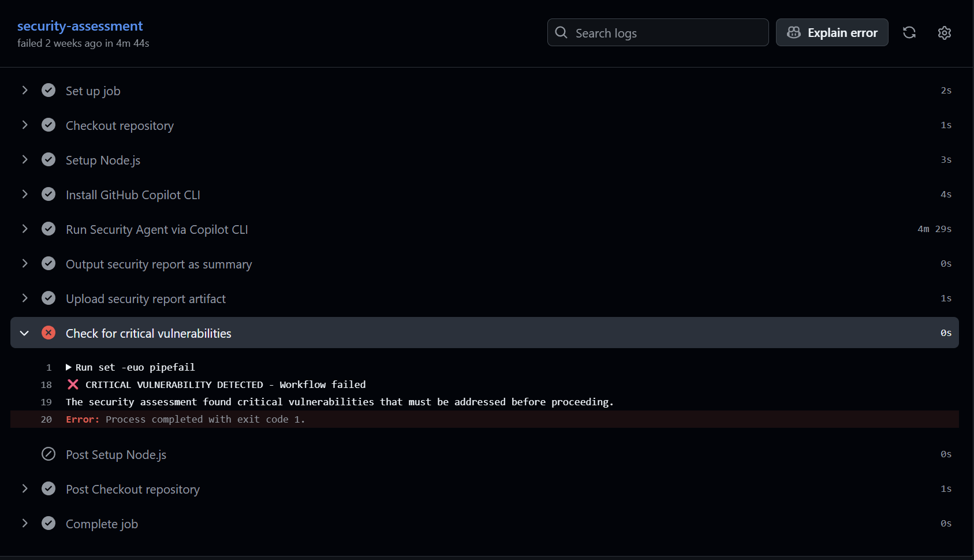Select log line number 20

[x=46, y=419]
